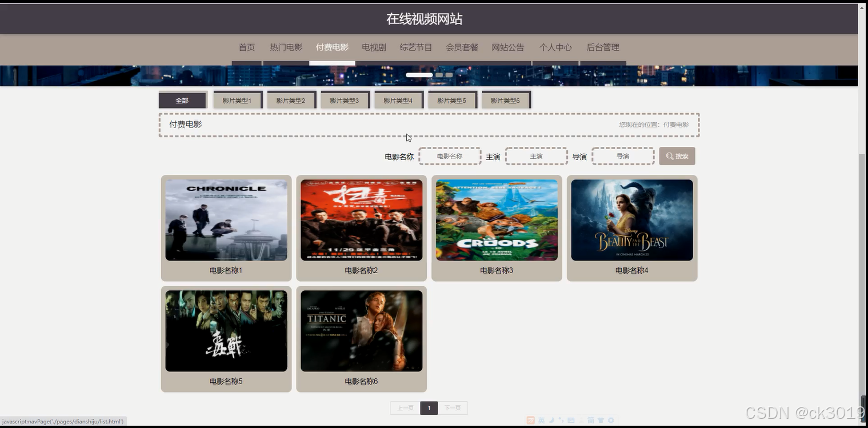The height and width of the screenshot is (428, 868).
Task: Switch IME punctuation mode icon
Action: coord(561,421)
